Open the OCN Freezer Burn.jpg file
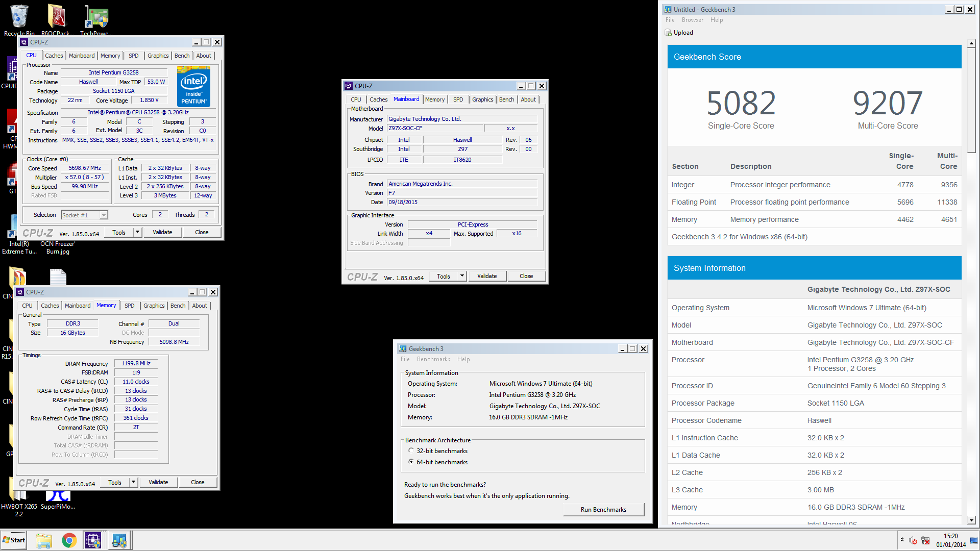 58,247
